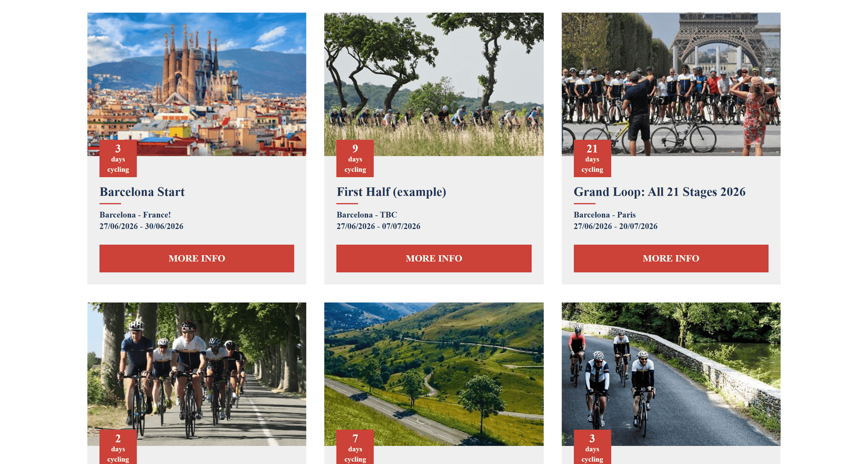The image size is (868, 464).
Task: Click the cyclists beside stone wall photo
Action: point(671,369)
